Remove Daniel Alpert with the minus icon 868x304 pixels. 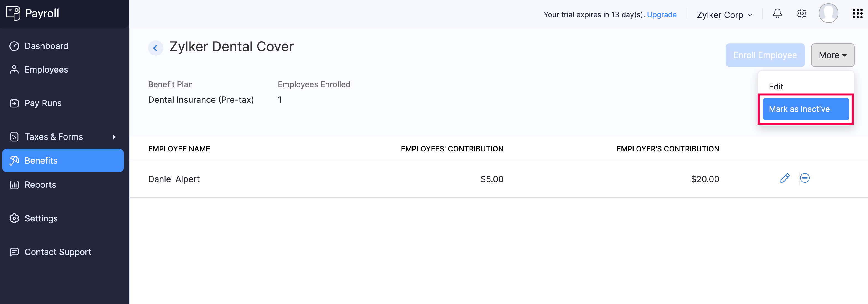[805, 178]
